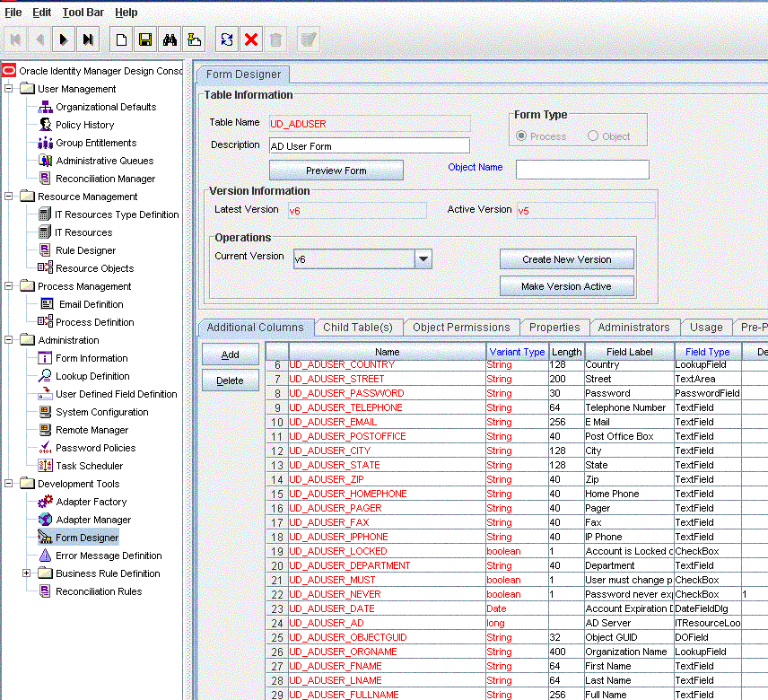Select the Object form type radio button
Screen dimensions: 768x700
tap(593, 136)
